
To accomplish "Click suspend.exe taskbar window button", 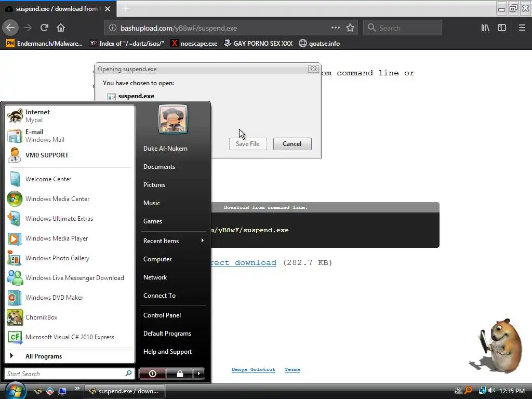I will [x=124, y=391].
